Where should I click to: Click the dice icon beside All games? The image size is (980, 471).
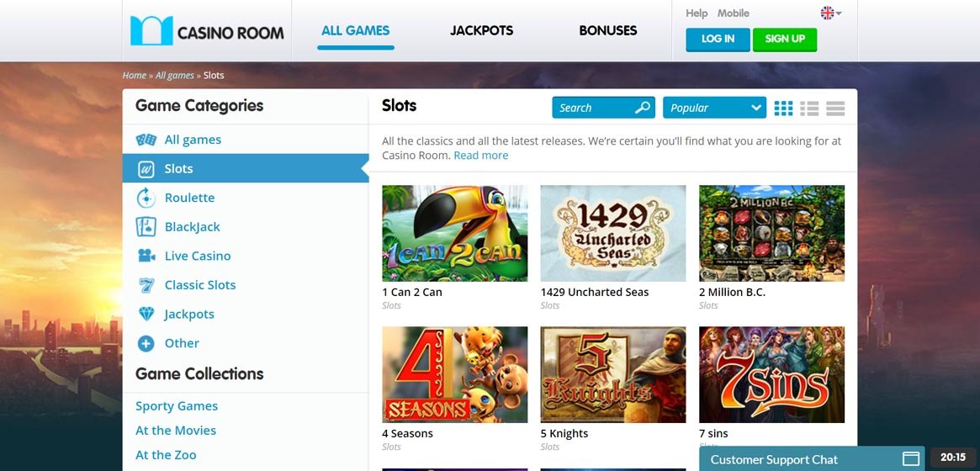(x=146, y=140)
